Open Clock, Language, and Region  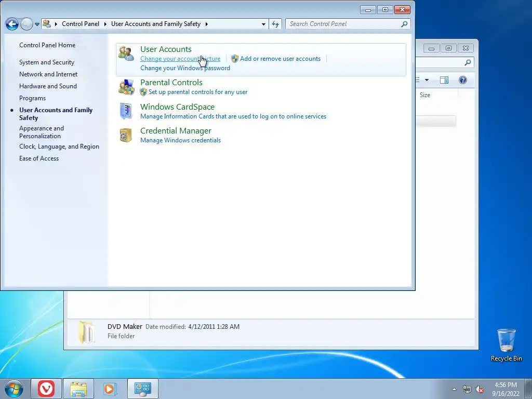(x=59, y=147)
